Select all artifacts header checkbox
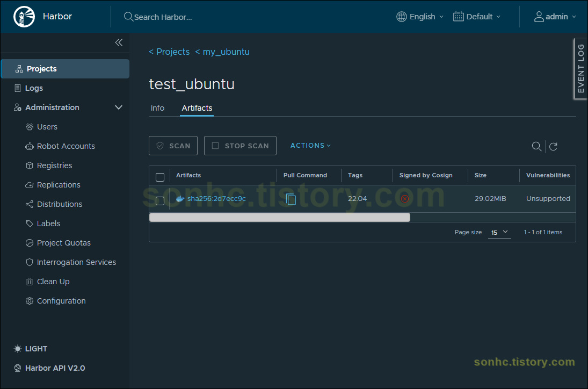Screen dimensions: 588x389 (x=159, y=177)
